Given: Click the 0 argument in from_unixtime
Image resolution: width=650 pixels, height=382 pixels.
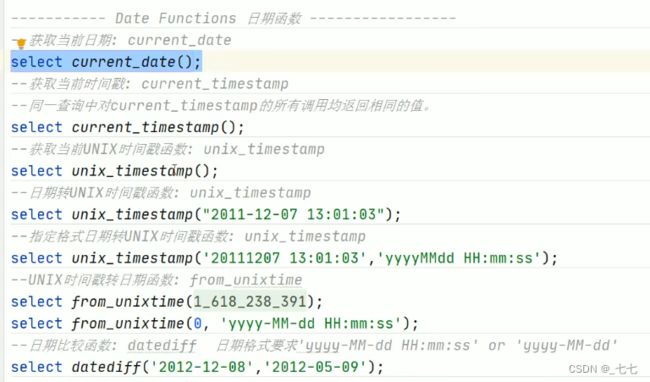Looking at the screenshot, I should 198,324.
